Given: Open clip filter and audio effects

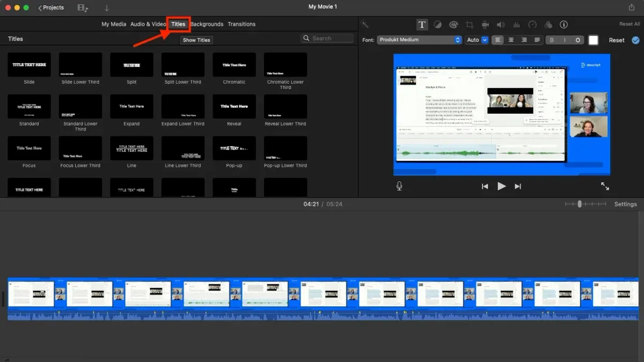Looking at the screenshot, I should (548, 25).
